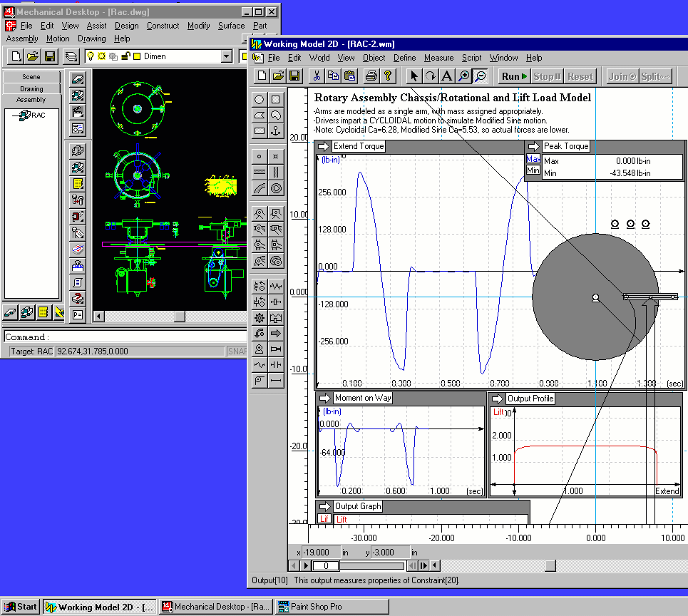Click the Command line input in Mechanical Desktop
Image resolution: width=688 pixels, height=616 pixels.
pos(125,337)
